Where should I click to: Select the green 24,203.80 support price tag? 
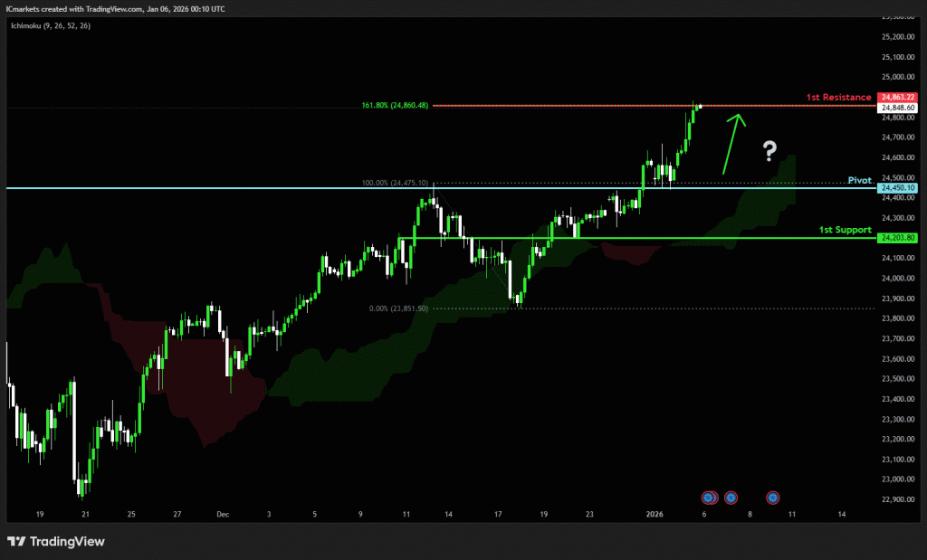pos(897,237)
